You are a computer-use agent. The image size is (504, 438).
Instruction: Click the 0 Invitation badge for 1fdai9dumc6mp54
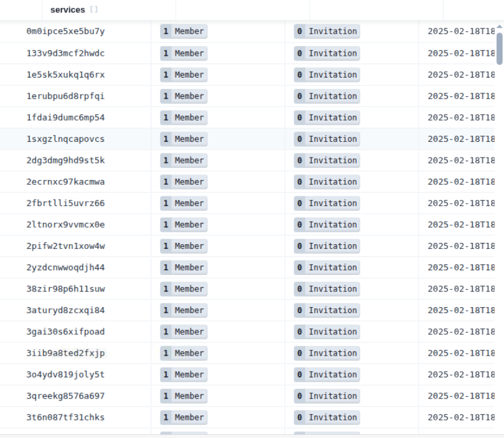(327, 118)
